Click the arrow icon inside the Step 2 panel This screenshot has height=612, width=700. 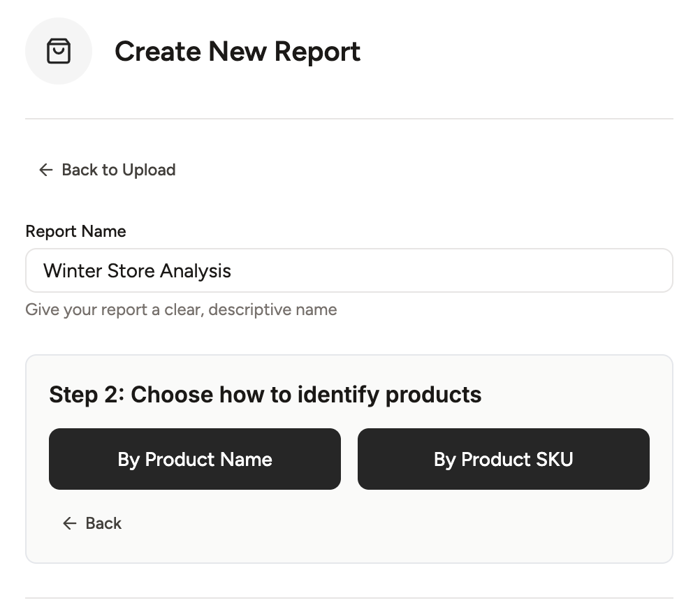coord(68,523)
